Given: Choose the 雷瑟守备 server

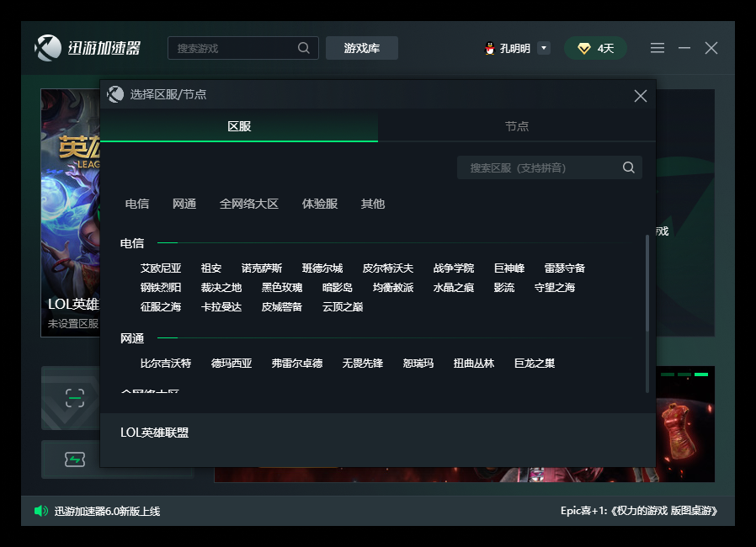Looking at the screenshot, I should [x=565, y=268].
